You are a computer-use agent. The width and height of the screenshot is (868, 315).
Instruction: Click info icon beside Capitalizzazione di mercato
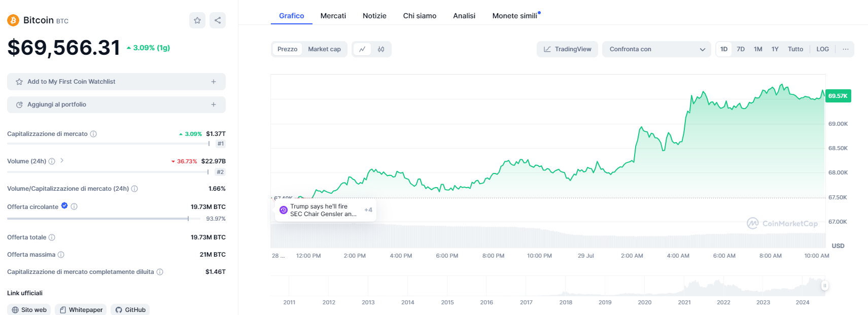93,134
